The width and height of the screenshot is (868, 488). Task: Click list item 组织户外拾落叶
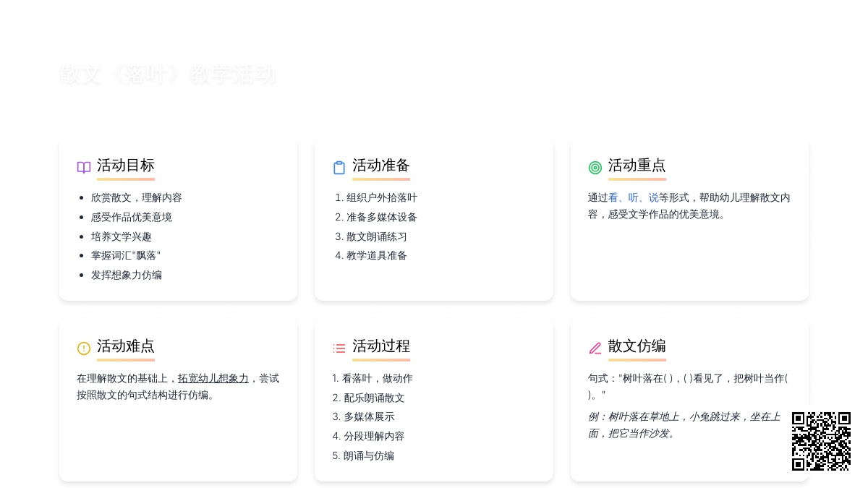(382, 197)
